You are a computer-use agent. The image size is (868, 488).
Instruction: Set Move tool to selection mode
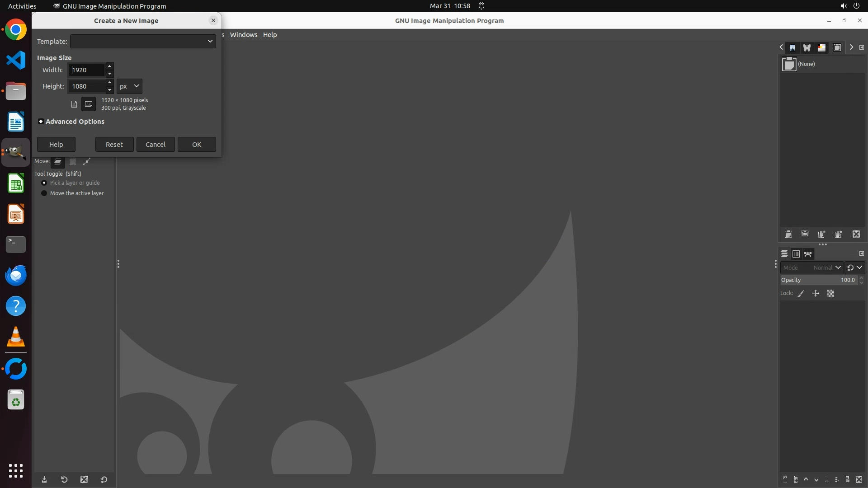click(72, 161)
